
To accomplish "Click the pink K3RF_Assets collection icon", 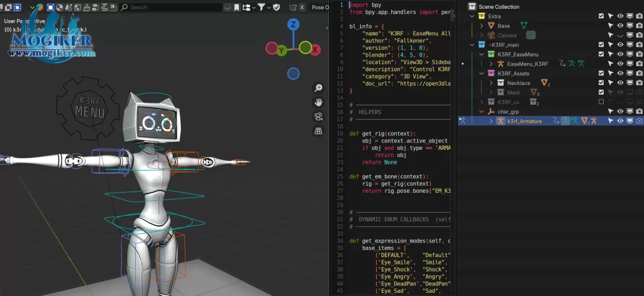I will [x=491, y=73].
